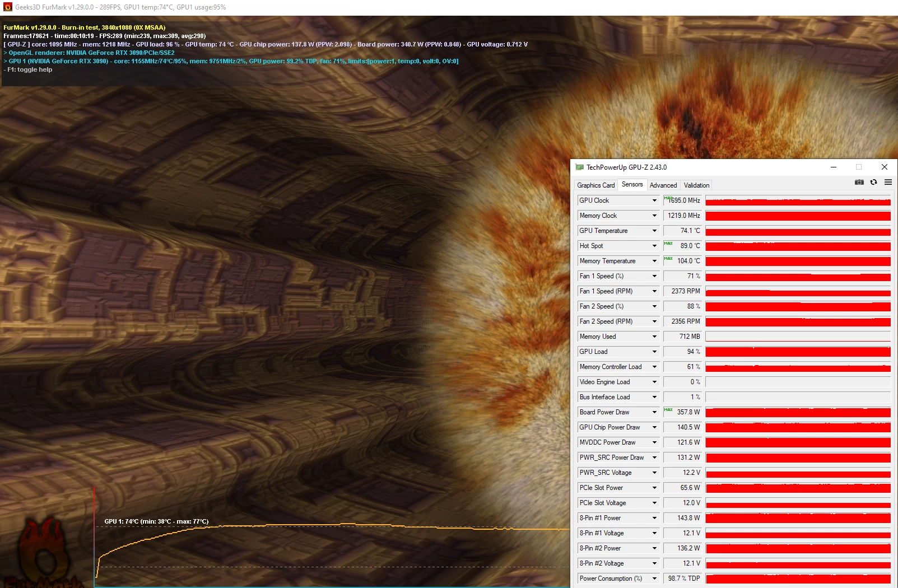Click the FurMark GPU 1 temperature graph label
898x588 pixels.
tap(156, 521)
